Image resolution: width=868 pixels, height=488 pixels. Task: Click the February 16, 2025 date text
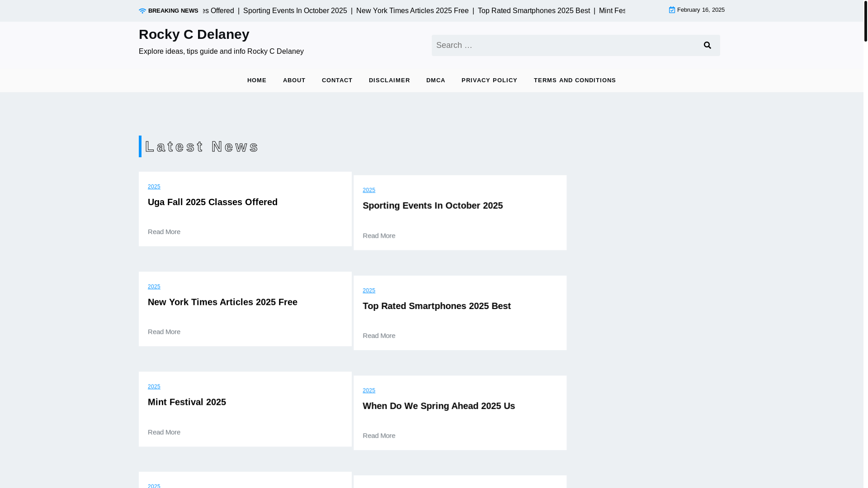click(701, 10)
